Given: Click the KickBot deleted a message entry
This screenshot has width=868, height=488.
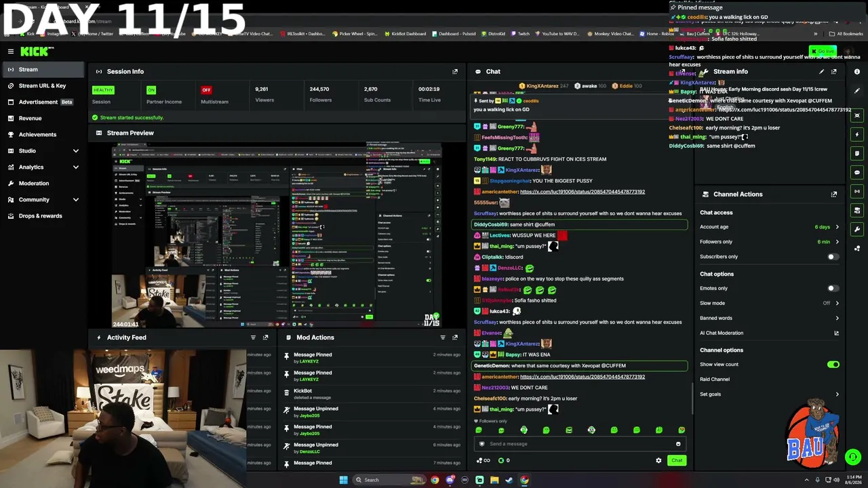Looking at the screenshot, I should click(372, 394).
